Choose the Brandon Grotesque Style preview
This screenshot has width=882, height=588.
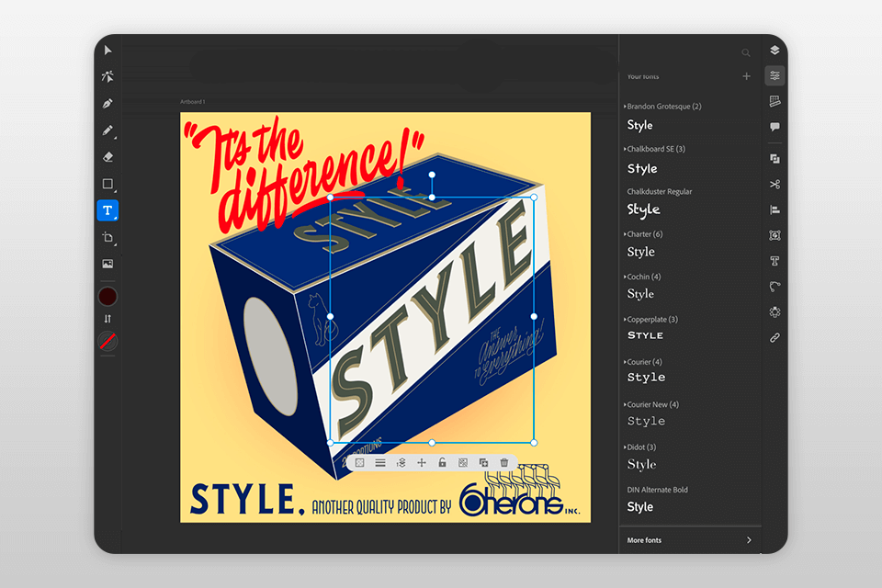pos(640,125)
